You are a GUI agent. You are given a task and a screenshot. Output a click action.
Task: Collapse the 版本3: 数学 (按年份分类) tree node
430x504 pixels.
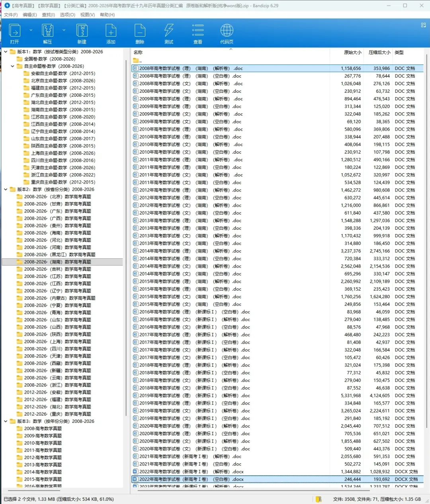point(6,421)
